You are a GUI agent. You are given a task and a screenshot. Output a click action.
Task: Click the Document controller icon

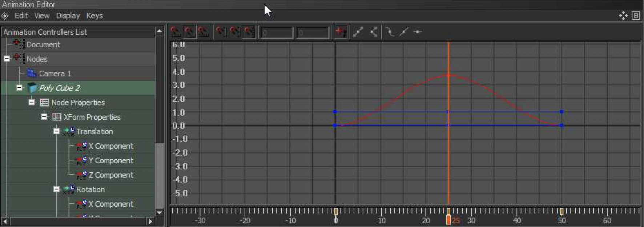pyautogui.click(x=19, y=44)
